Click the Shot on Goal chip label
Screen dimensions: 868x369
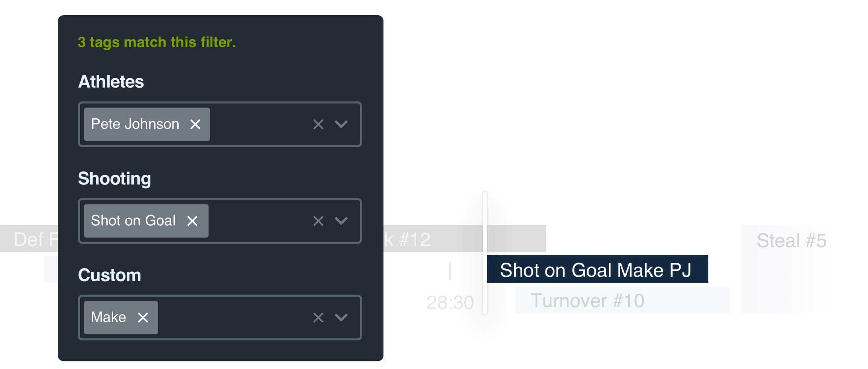[133, 221]
